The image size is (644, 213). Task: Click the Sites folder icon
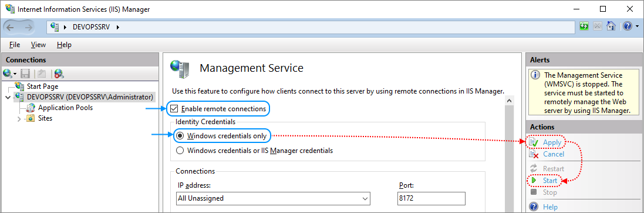click(31, 119)
